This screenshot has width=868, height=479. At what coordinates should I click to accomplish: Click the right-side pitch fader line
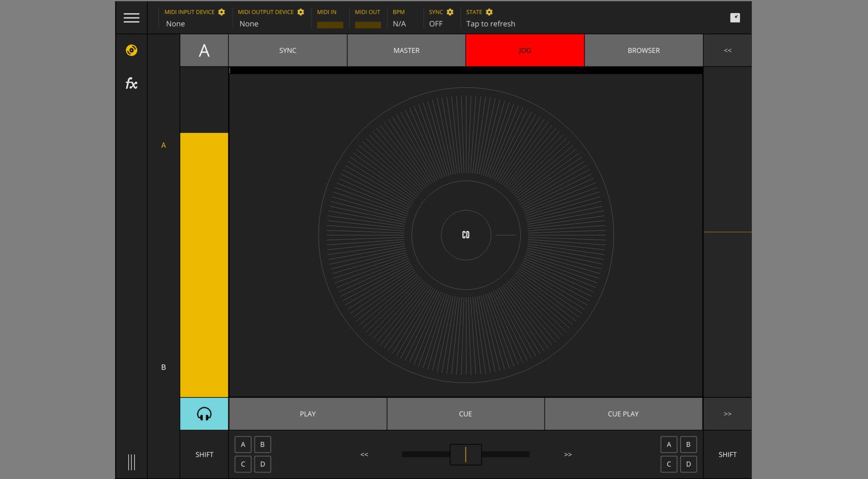(x=728, y=232)
